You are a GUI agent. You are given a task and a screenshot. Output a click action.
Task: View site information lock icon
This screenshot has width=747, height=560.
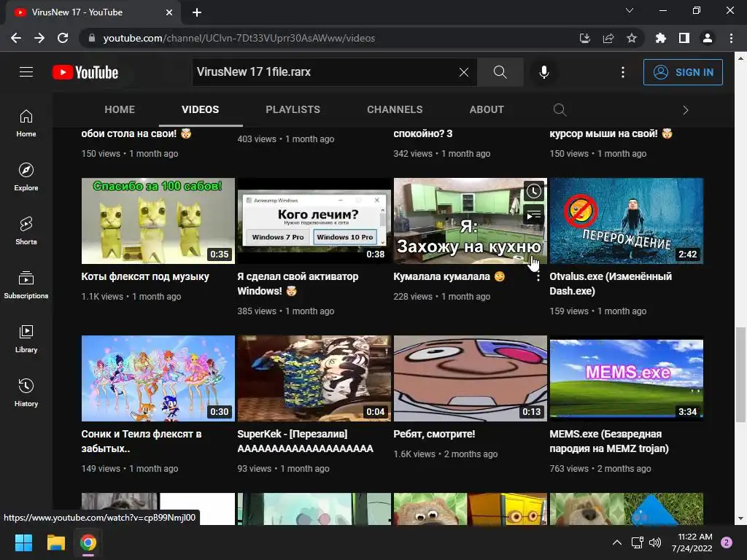click(x=92, y=38)
